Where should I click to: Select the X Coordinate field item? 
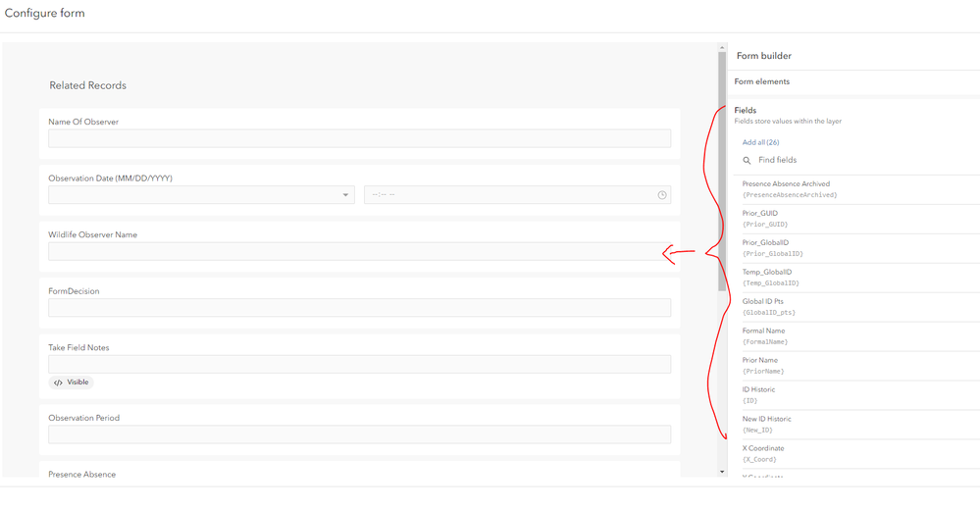[856, 454]
